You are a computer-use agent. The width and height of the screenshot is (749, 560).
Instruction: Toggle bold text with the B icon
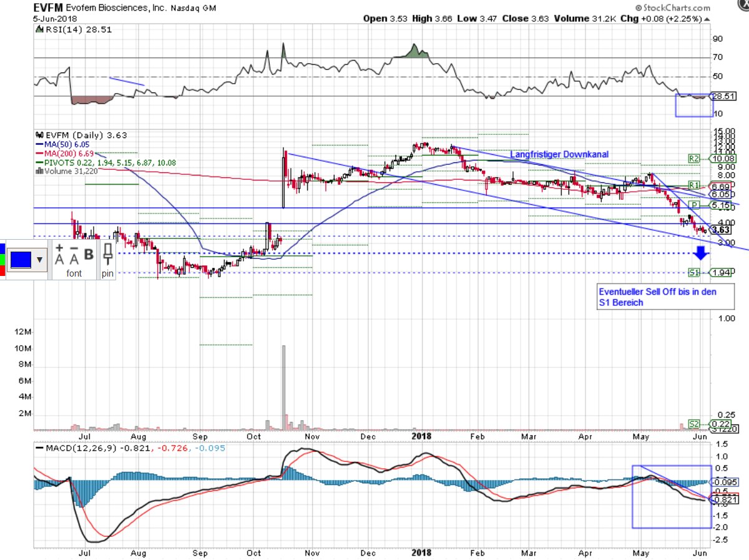coord(89,254)
